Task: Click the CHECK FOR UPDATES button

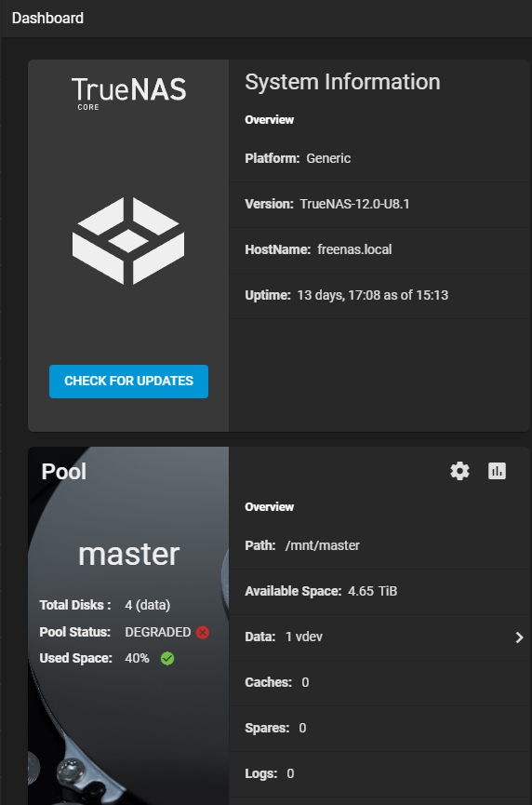Action: click(x=128, y=381)
